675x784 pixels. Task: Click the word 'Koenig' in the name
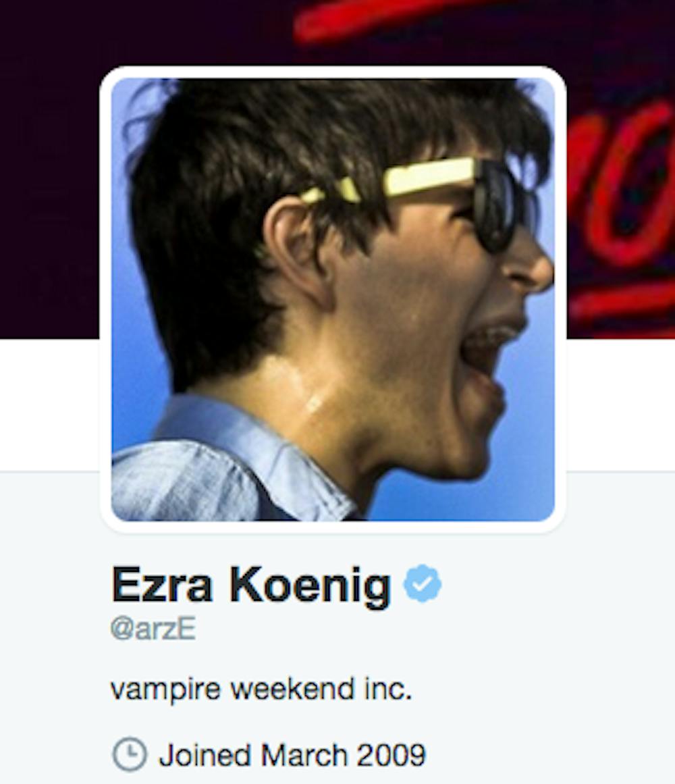coord(310,585)
